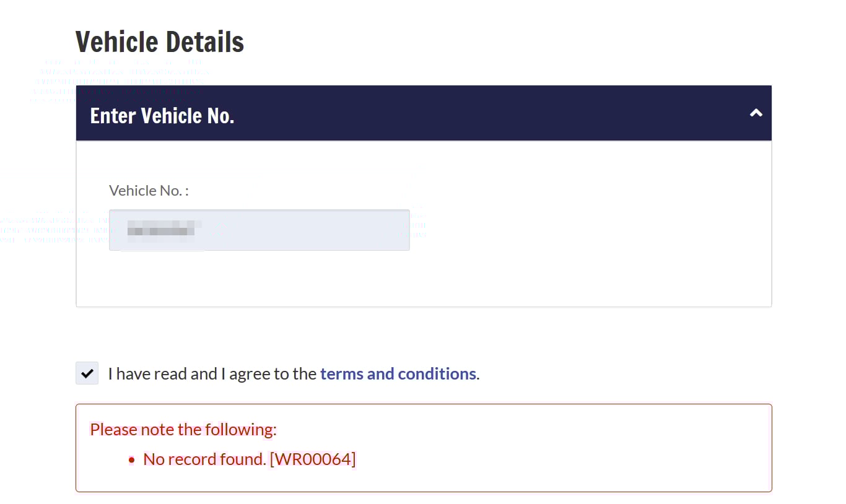Click the 'Enter Vehicle No.' header title

(162, 116)
